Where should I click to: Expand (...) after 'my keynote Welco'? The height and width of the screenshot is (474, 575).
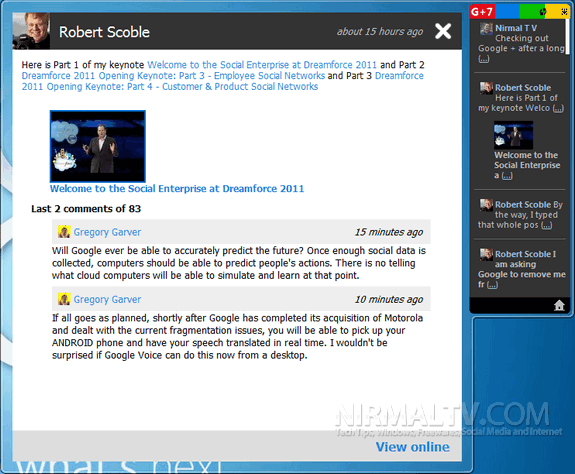[x=558, y=109]
